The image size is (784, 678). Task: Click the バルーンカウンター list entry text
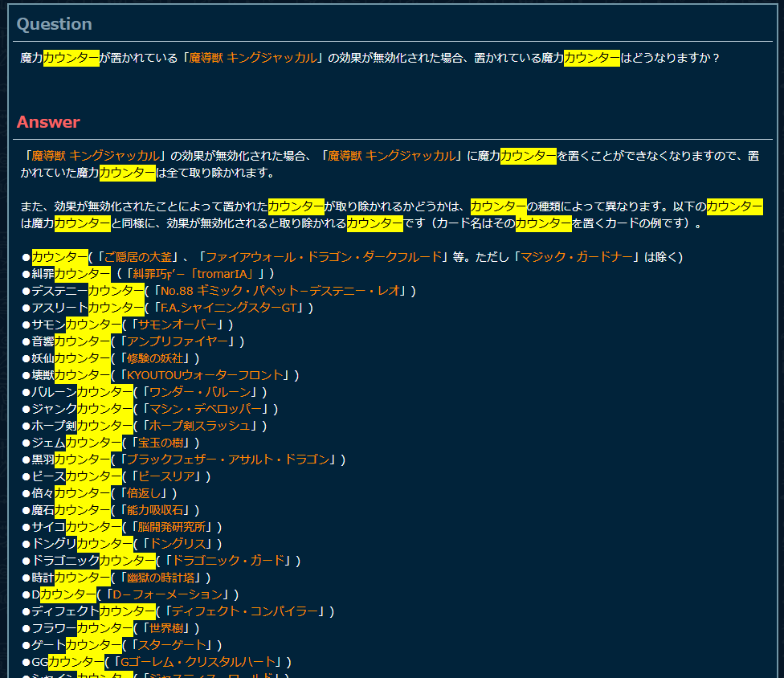pyautogui.click(x=82, y=393)
